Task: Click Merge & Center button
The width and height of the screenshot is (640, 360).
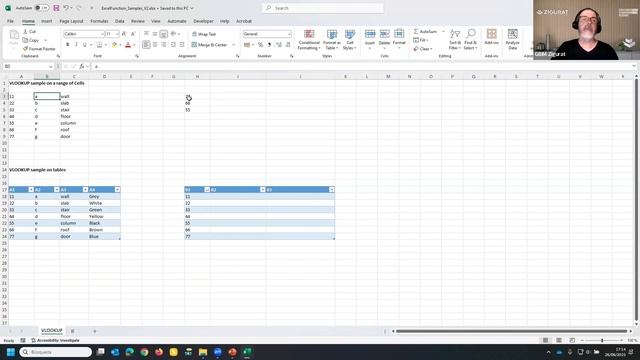Action: pyautogui.click(x=209, y=44)
